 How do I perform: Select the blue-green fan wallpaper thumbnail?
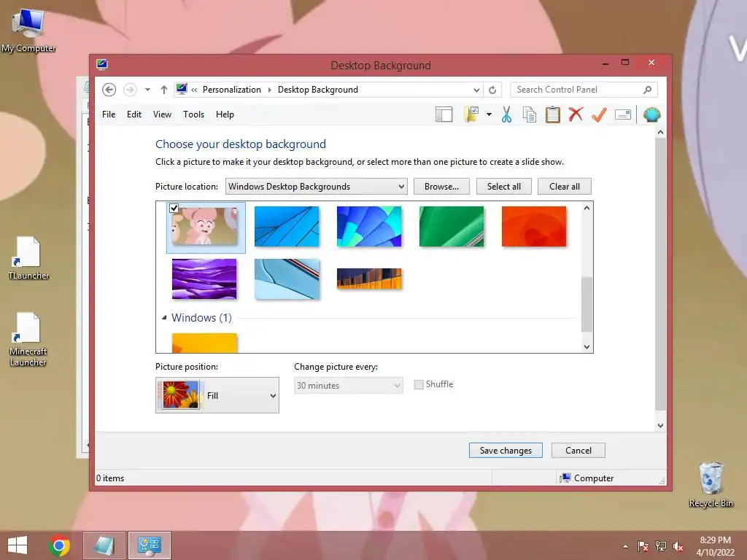[x=369, y=227]
